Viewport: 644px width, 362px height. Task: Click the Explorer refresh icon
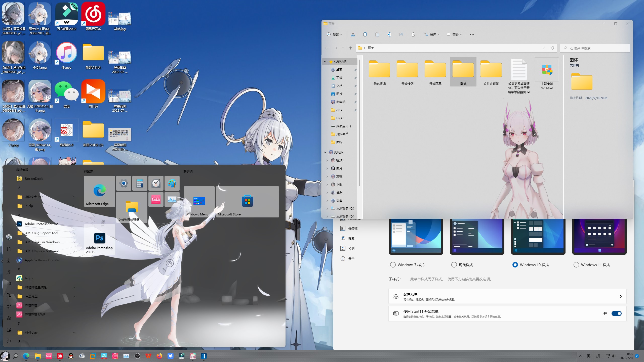(552, 48)
